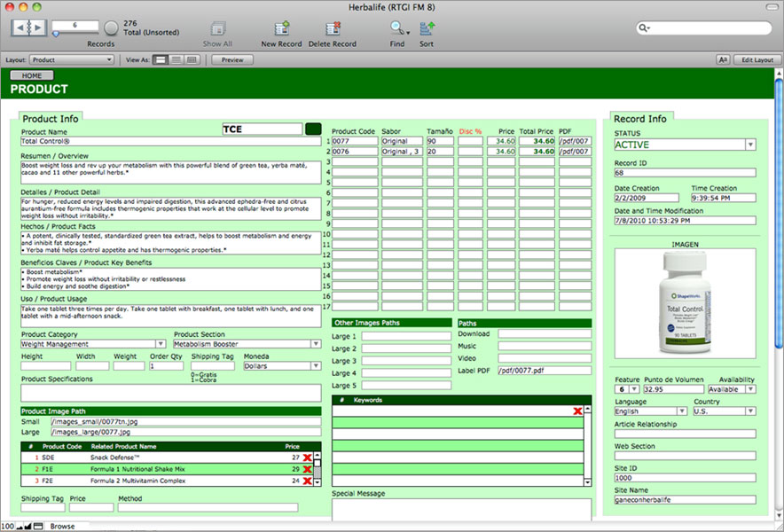
Task: Click the Total Control product image
Action: tap(685, 303)
